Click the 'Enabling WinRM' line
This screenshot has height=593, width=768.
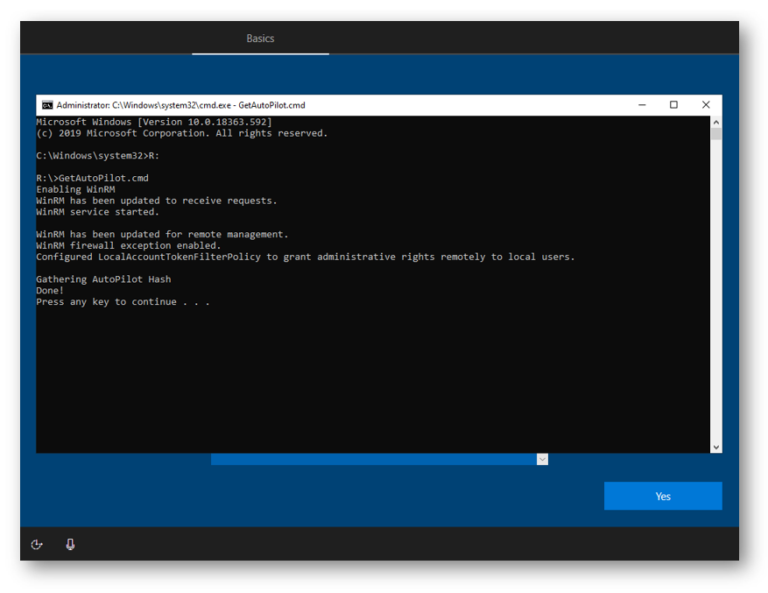[75, 189]
